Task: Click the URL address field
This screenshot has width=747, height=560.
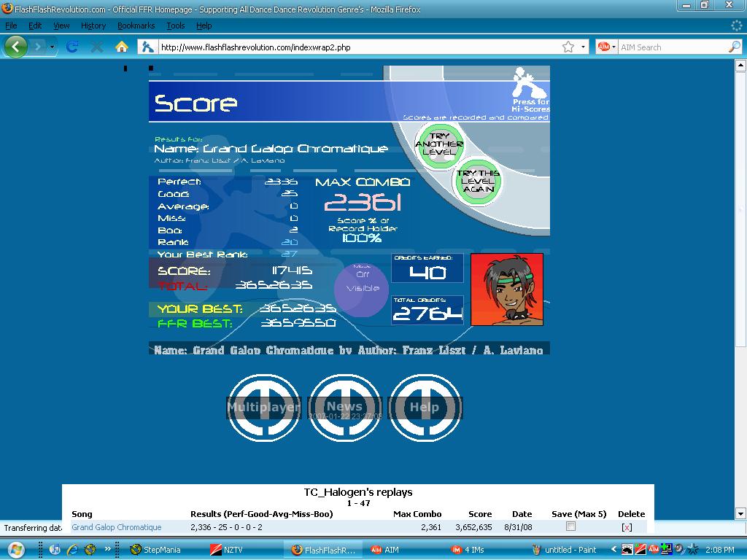Action: pyautogui.click(x=357, y=47)
